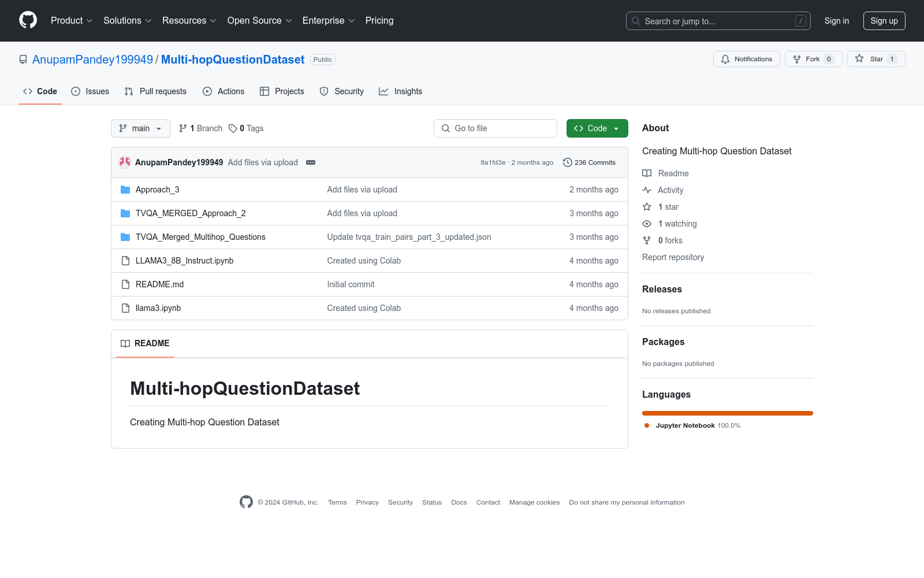
Task: Click 'Do not share my personal information'
Action: (627, 502)
